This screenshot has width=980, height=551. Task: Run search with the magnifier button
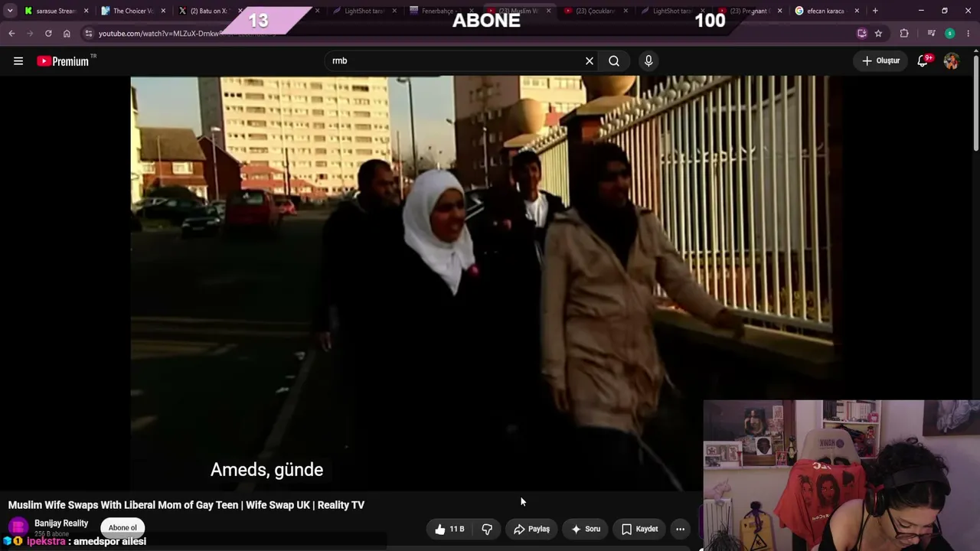(x=614, y=61)
